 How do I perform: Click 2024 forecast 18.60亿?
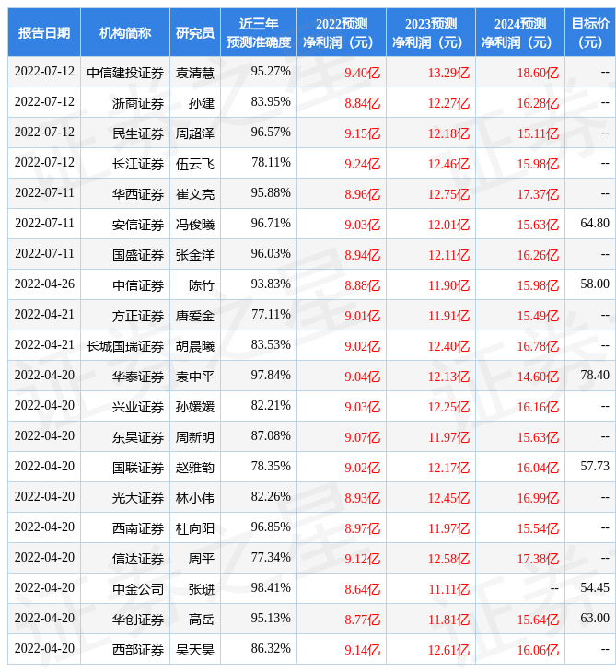click(x=538, y=73)
